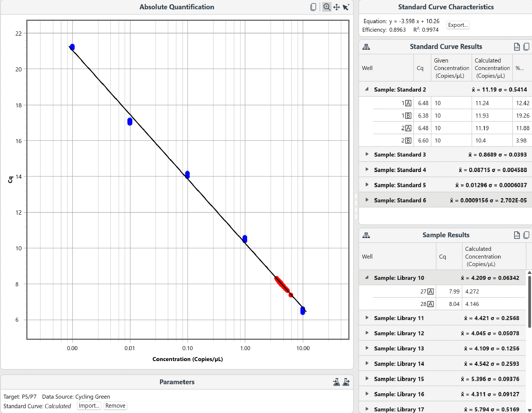The width and height of the screenshot is (532, 413).
Task: Expand the Library 13 sample row
Action: [367, 348]
